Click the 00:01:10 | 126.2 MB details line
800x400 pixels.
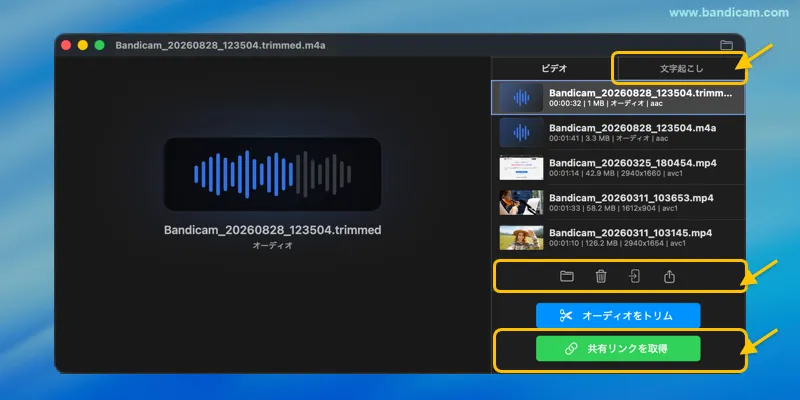click(617, 243)
